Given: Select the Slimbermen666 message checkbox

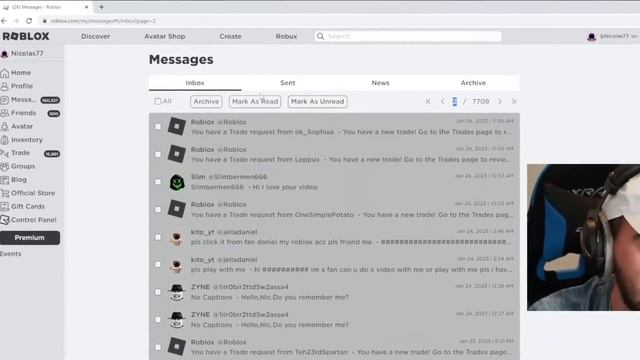Looking at the screenshot, I should click(158, 182).
